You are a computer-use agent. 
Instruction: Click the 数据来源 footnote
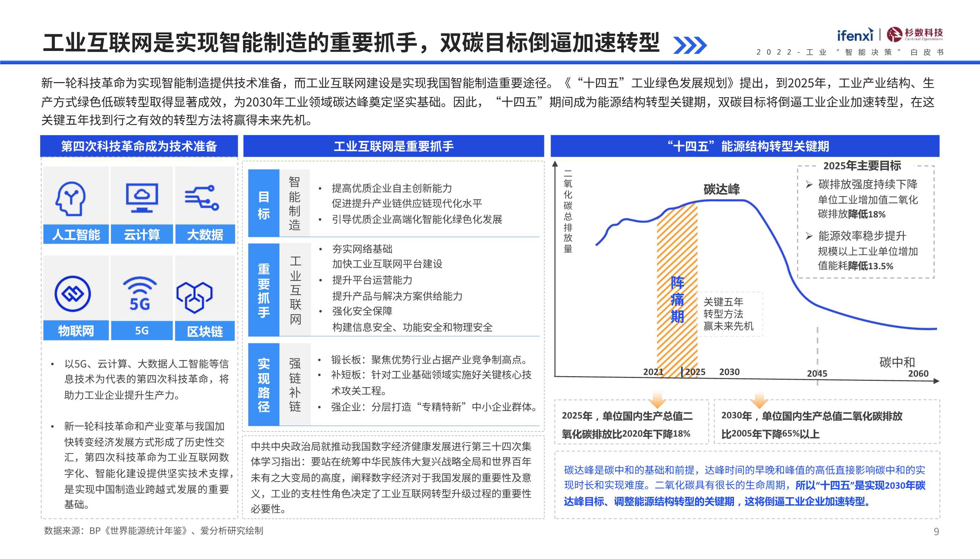[154, 530]
